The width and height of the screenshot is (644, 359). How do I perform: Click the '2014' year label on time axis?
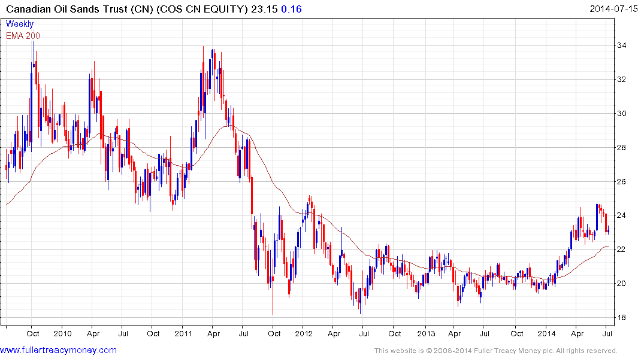pyautogui.click(x=547, y=334)
